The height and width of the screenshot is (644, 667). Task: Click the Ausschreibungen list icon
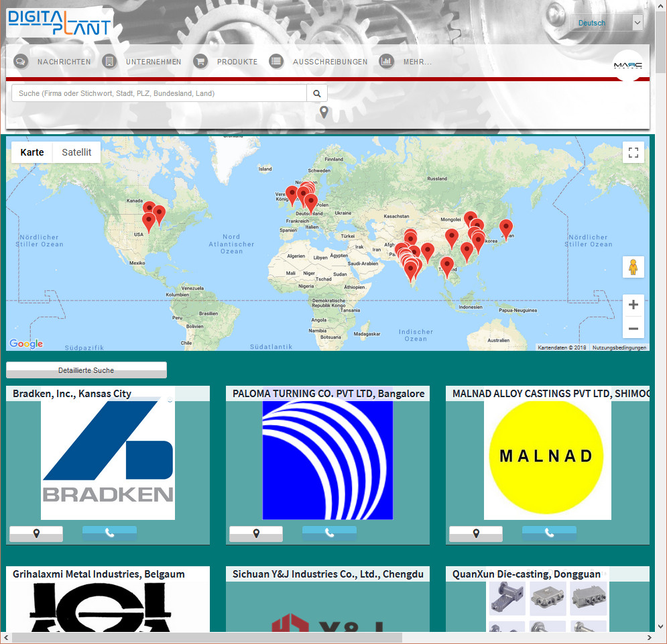coord(276,62)
